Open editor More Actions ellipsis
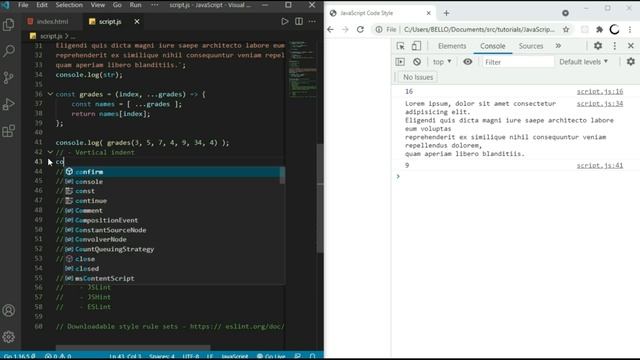The width and height of the screenshot is (640, 360). [312, 21]
